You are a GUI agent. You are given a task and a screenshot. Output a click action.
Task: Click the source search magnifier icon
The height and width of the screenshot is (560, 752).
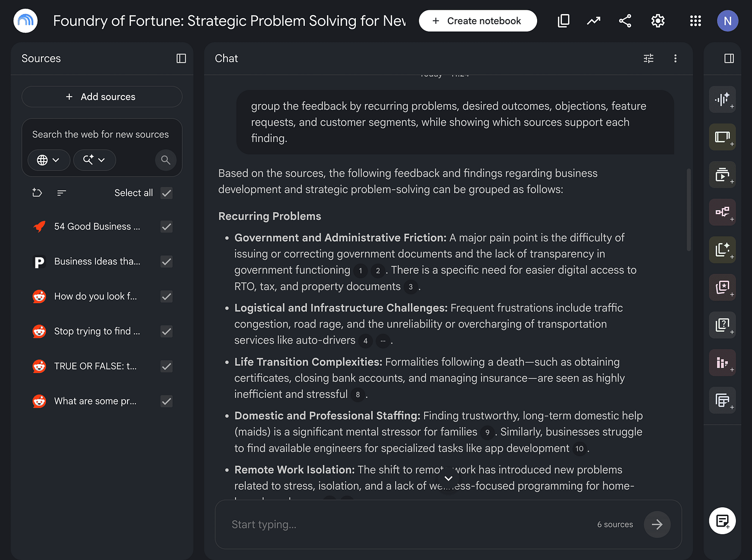(x=166, y=160)
